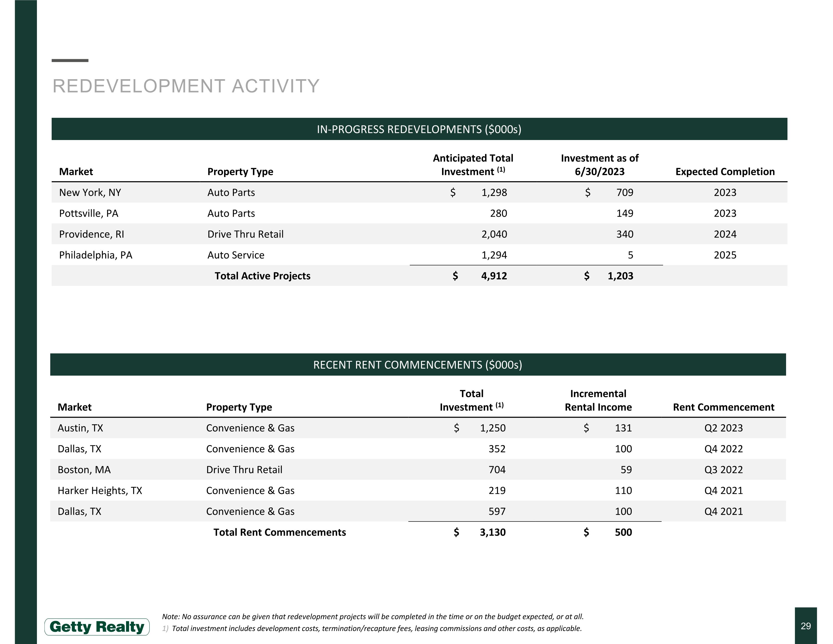Select the Redevelopment Activity title
The height and width of the screenshot is (644, 833).
click(186, 86)
